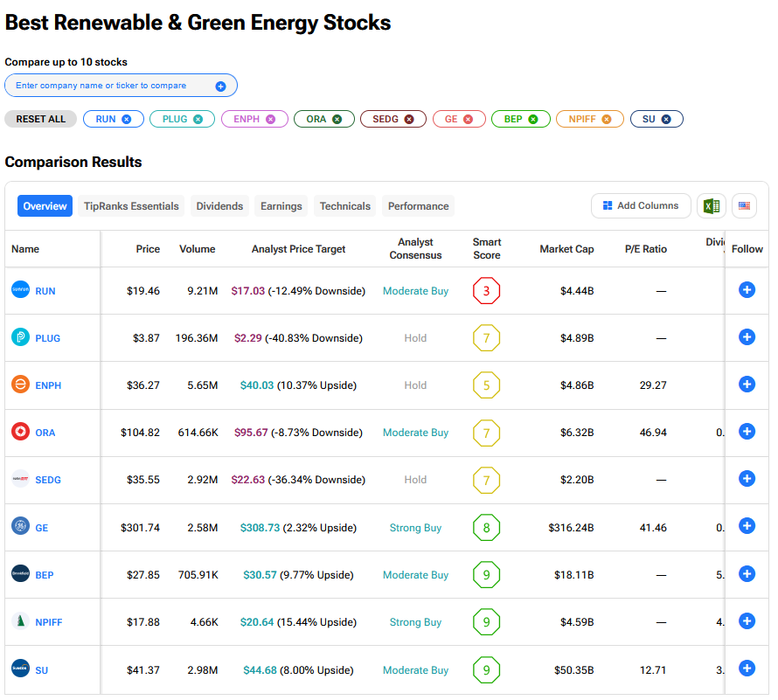Follow the GE stock with the plus button

747,526
